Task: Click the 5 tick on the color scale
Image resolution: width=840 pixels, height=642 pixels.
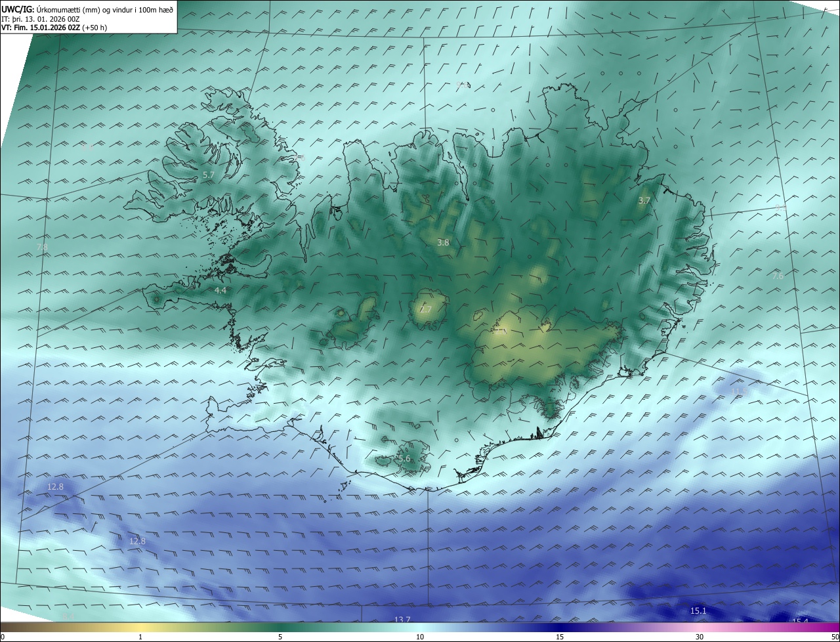Action: click(x=280, y=637)
